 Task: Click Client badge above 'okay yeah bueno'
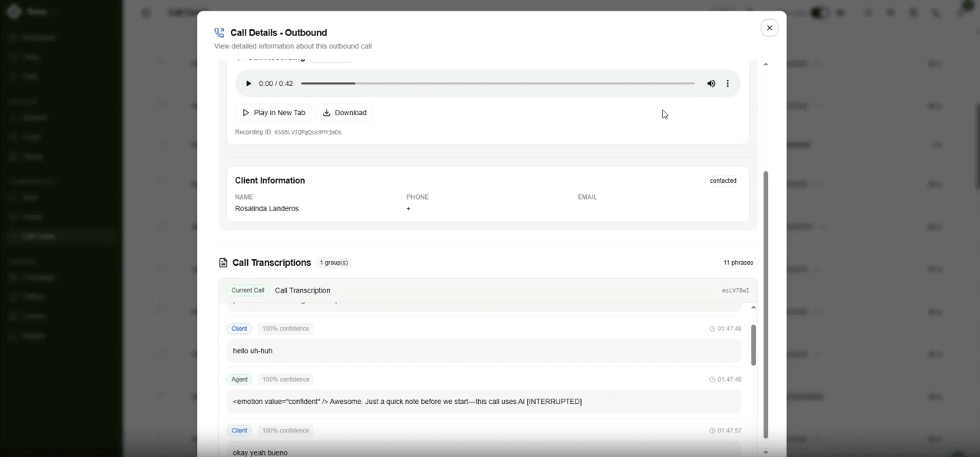(x=239, y=431)
